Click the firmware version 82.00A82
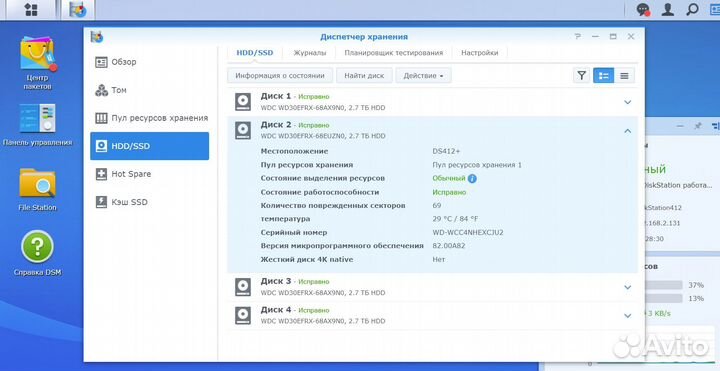The height and width of the screenshot is (371, 720). pos(449,246)
